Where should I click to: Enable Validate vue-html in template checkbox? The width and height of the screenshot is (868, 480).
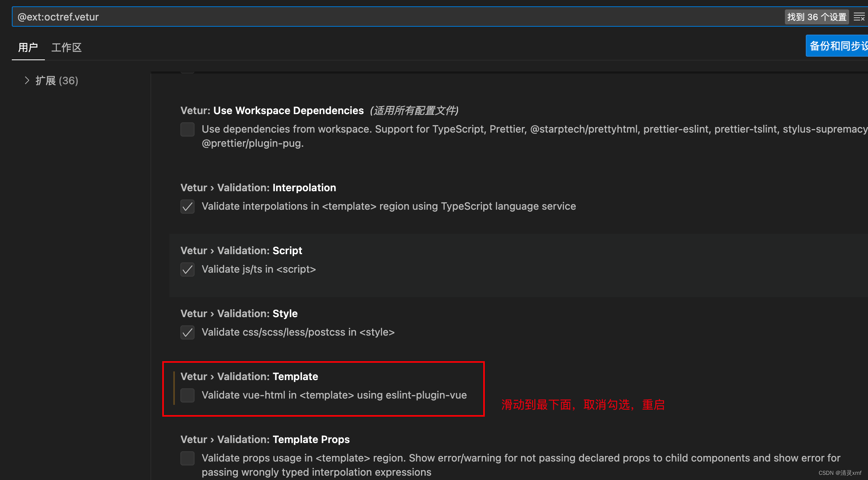pyautogui.click(x=187, y=395)
